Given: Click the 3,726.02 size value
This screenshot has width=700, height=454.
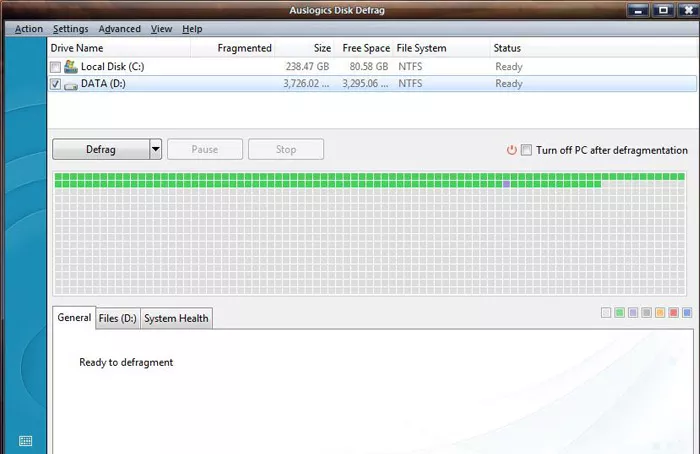Looking at the screenshot, I should pos(306,83).
